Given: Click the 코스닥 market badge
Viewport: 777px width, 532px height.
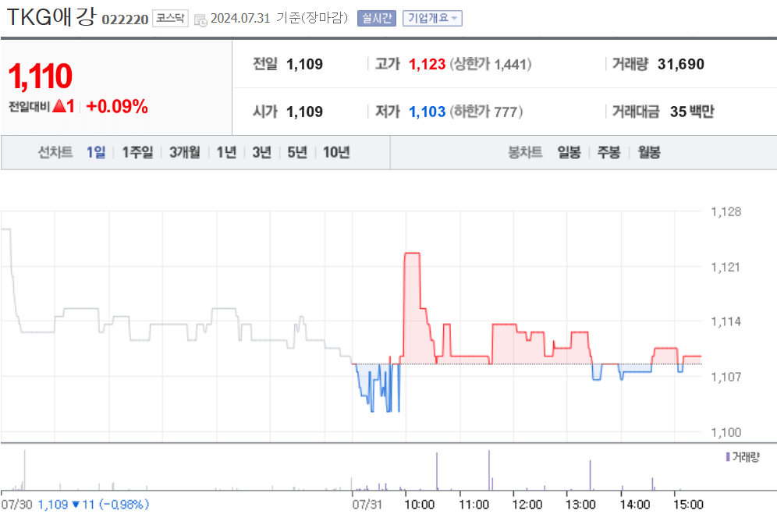Looking at the screenshot, I should point(170,18).
